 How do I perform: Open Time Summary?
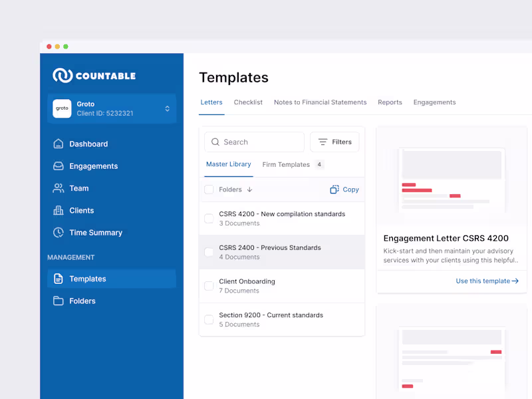click(x=60, y=233)
